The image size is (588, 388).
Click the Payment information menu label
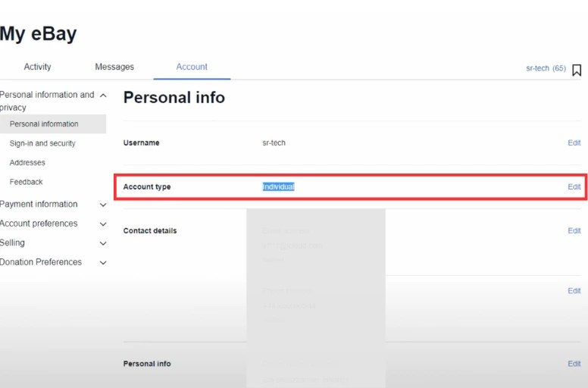(39, 205)
